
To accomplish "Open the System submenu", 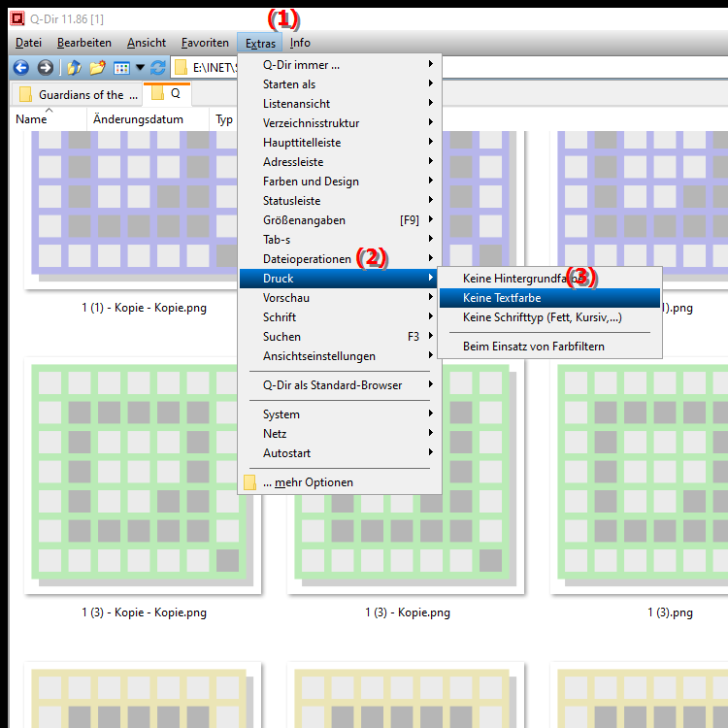I will (339, 414).
